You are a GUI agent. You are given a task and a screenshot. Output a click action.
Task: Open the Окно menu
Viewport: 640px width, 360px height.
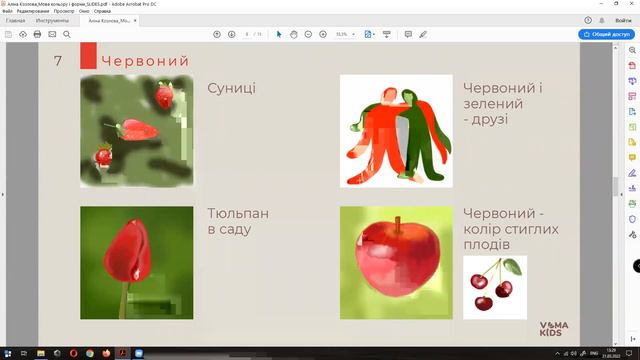(x=84, y=11)
